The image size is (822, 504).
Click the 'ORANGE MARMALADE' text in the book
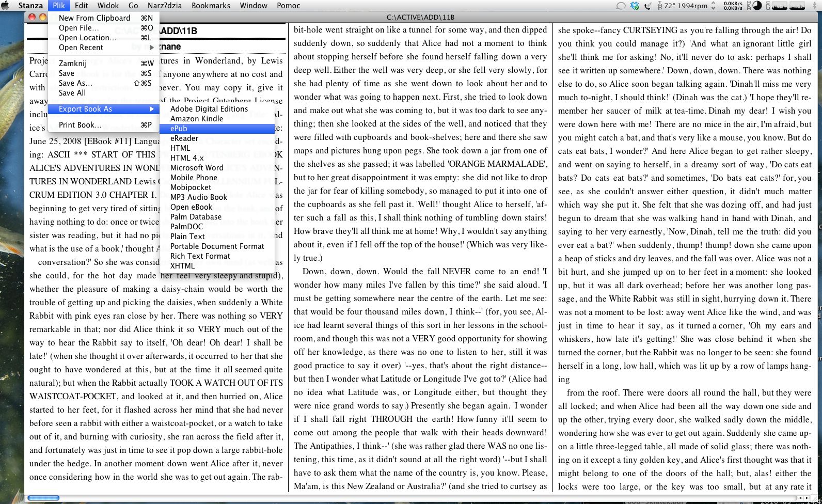pyautogui.click(x=496, y=164)
